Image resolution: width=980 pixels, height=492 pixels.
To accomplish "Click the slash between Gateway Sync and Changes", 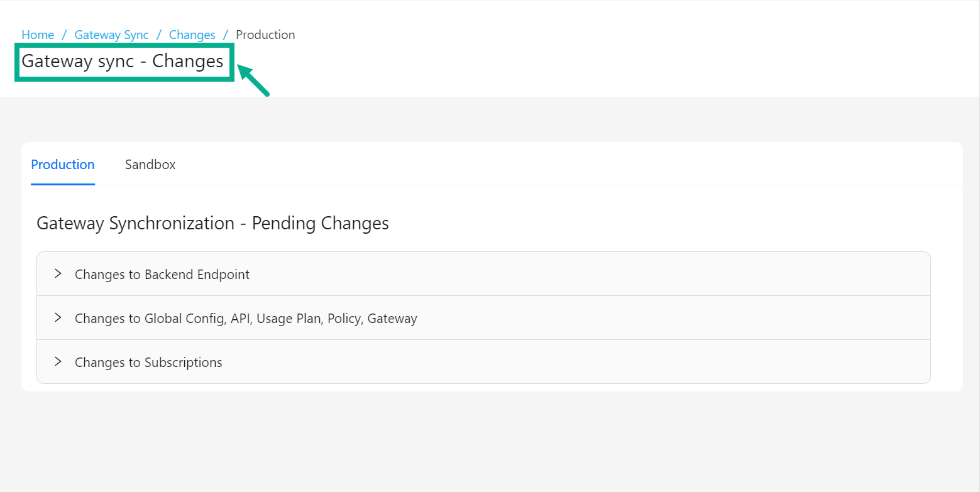I will click(159, 35).
